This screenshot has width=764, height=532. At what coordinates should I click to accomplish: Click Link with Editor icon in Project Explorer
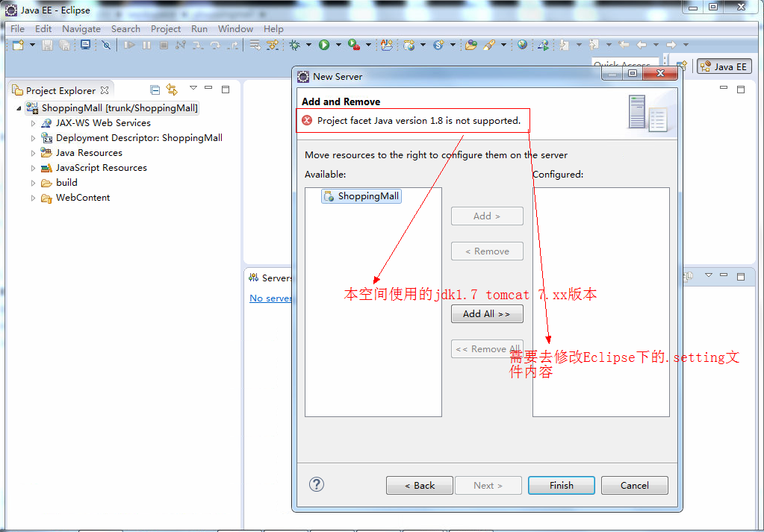coord(172,90)
